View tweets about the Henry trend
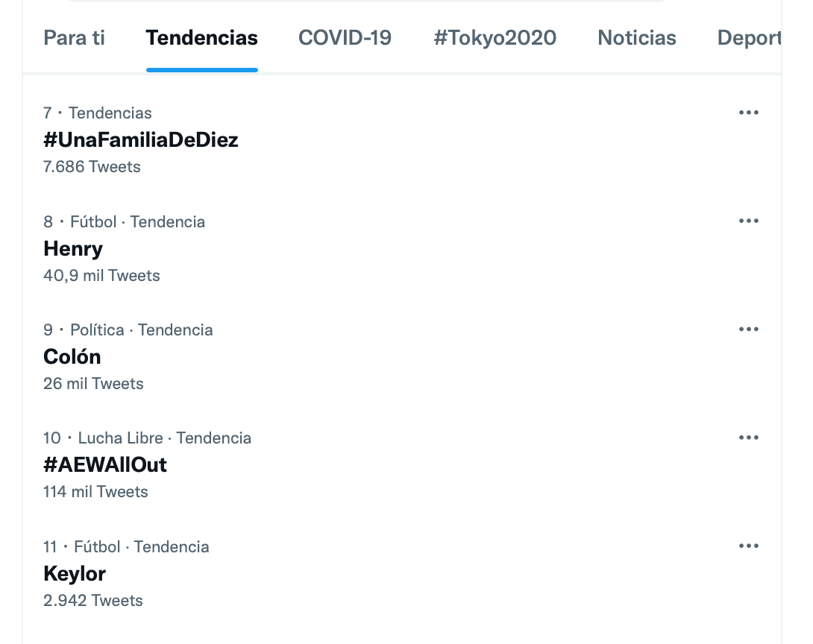The width and height of the screenshot is (813, 644). (72, 248)
